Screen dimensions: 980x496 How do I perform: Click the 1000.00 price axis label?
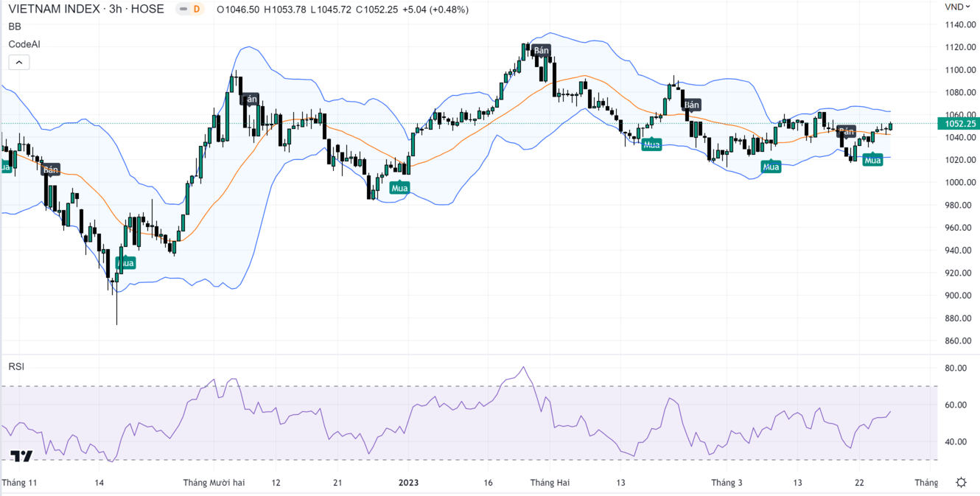(959, 183)
